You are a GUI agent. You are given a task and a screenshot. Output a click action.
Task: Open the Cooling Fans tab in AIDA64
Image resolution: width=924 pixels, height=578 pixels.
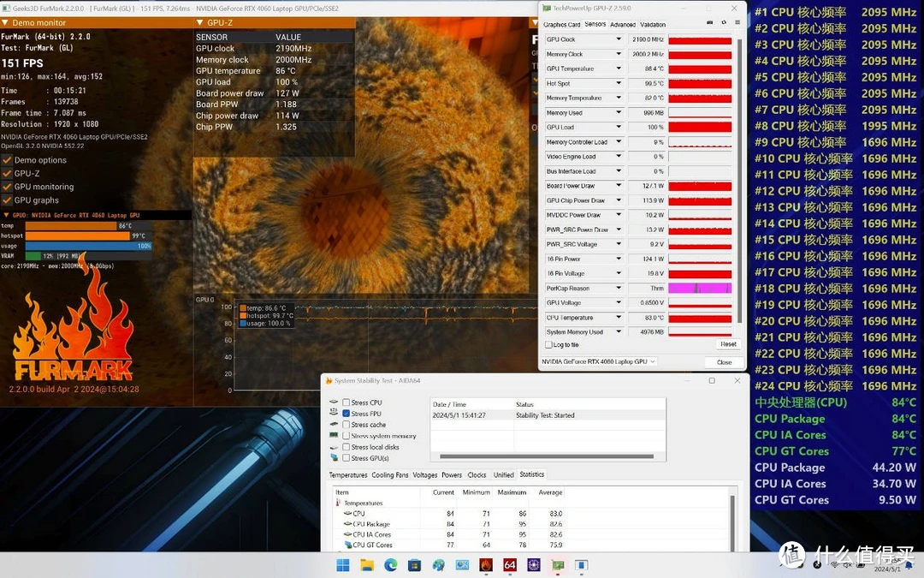[x=389, y=475]
